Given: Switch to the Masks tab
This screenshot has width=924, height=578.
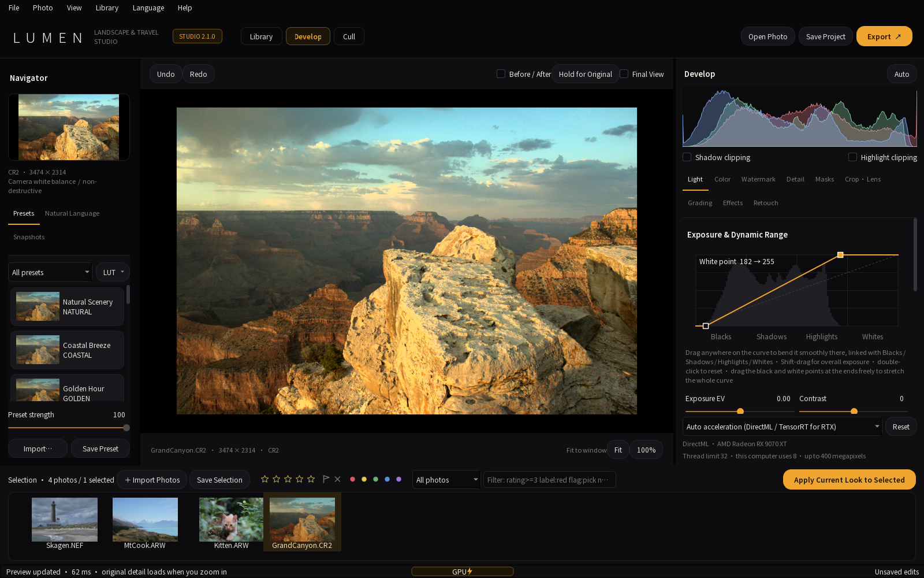Looking at the screenshot, I should click(x=825, y=179).
